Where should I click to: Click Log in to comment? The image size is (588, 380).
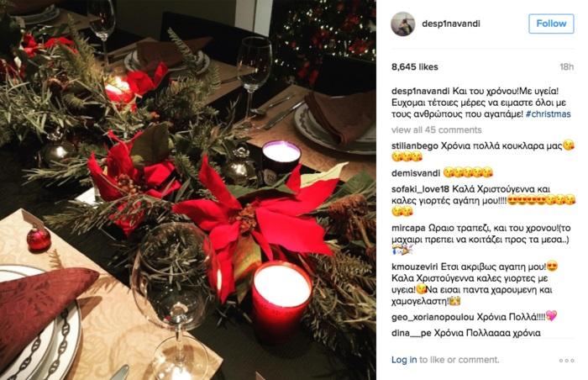coord(404,360)
